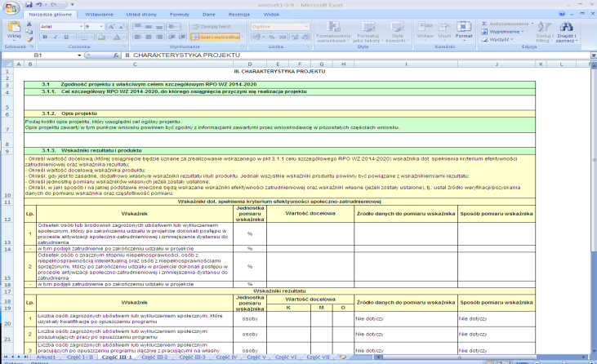Switch to the Widok ribbon tab
The width and height of the screenshot is (597, 364).
coord(271,15)
